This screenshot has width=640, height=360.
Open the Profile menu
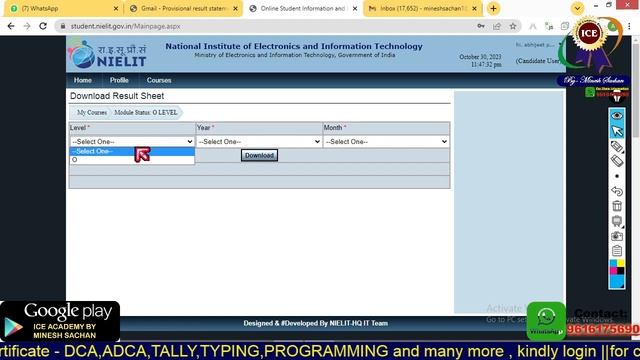tap(119, 80)
